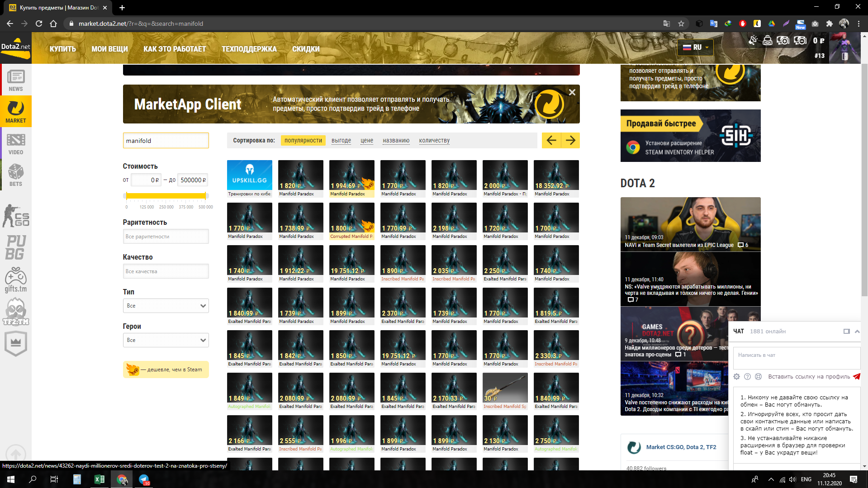The width and height of the screenshot is (868, 488).
Task: Open the 30 ₽ Inscribed Manifold item
Action: pyautogui.click(x=505, y=391)
